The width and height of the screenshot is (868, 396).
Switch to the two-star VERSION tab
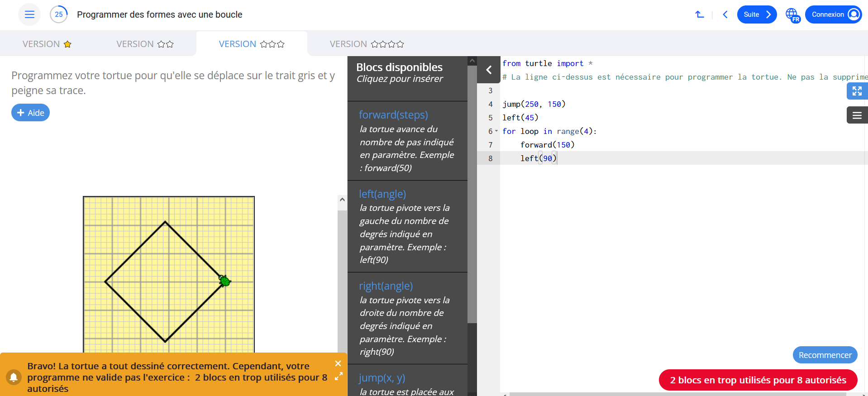(145, 44)
